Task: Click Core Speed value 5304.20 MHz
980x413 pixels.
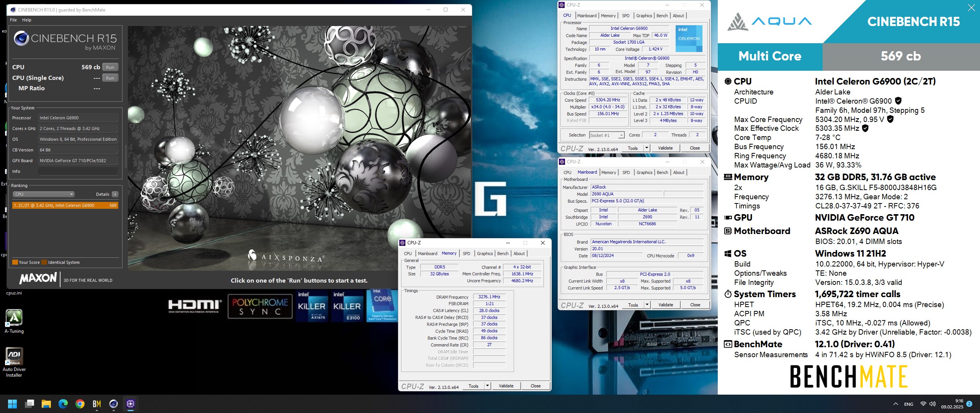Action: coord(608,100)
